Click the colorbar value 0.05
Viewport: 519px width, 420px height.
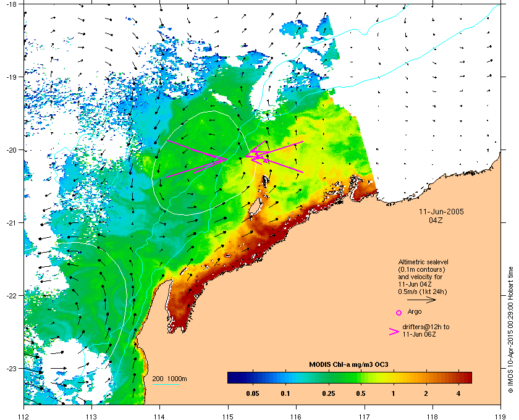click(253, 394)
